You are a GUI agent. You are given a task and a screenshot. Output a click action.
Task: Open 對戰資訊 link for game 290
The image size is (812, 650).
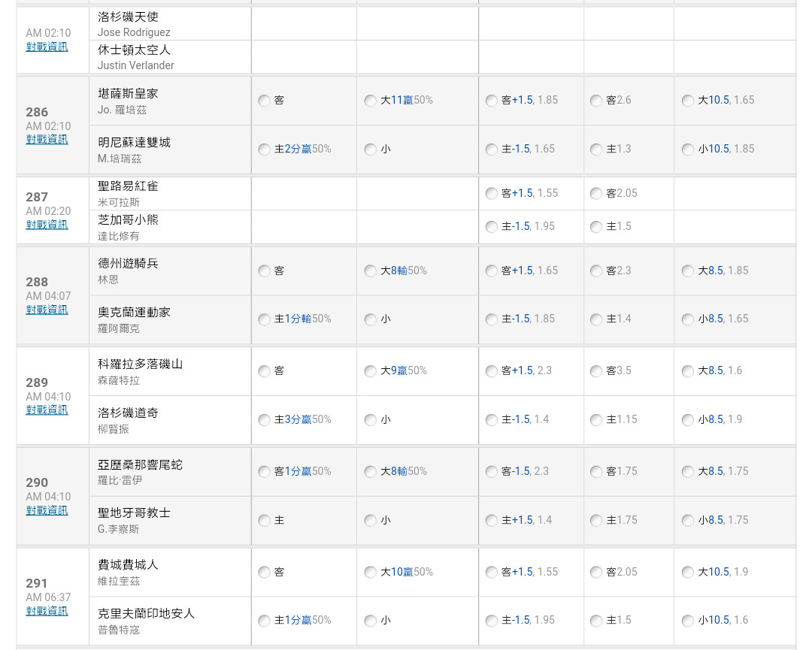pos(47,510)
